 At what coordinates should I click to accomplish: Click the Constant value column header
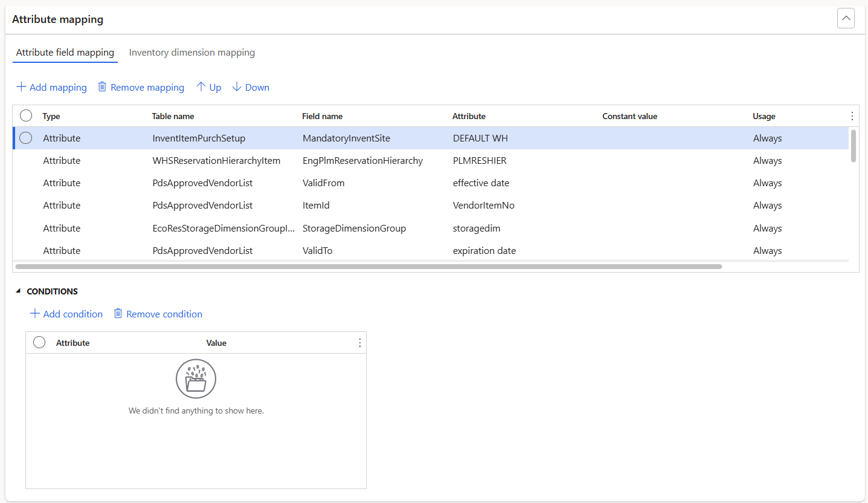pos(629,116)
